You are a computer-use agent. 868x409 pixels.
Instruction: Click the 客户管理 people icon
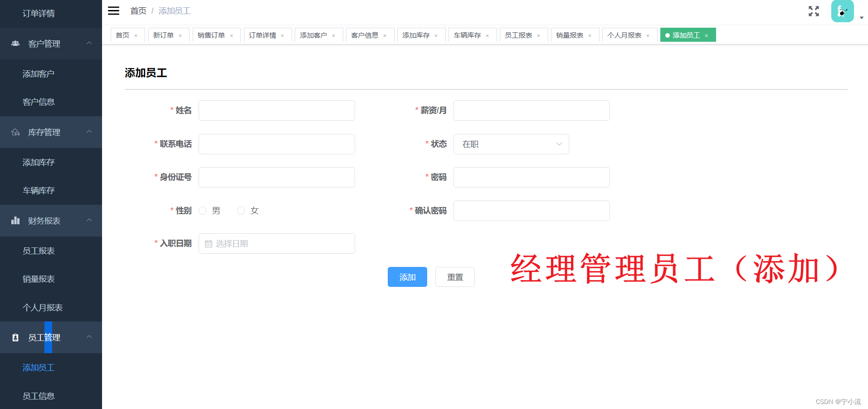(x=15, y=43)
